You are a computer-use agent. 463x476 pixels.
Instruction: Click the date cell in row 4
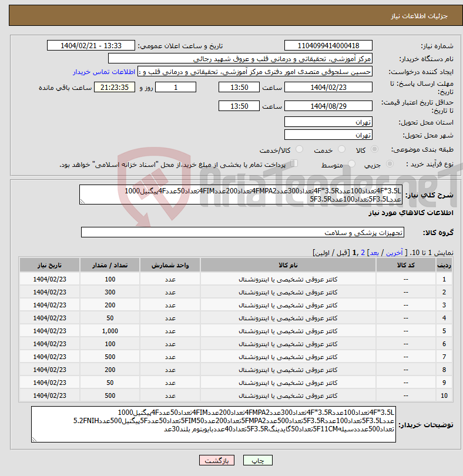tap(49, 318)
